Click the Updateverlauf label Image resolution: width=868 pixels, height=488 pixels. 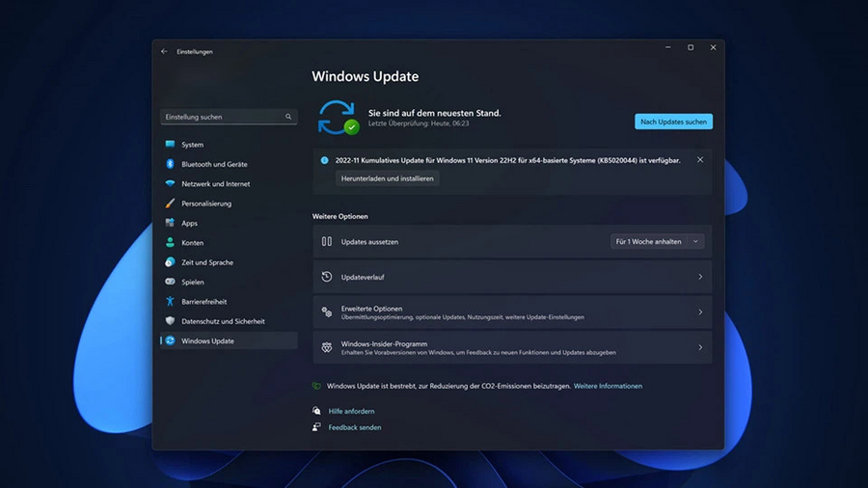point(363,277)
